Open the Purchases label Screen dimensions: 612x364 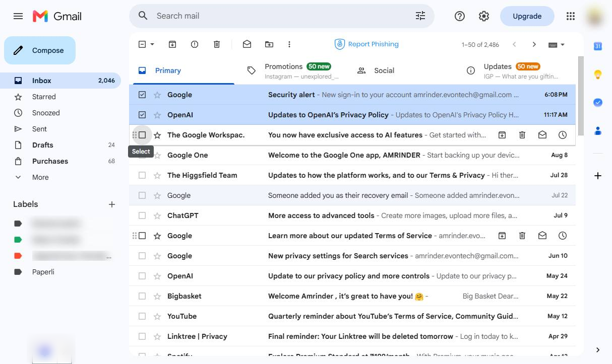[60, 161]
